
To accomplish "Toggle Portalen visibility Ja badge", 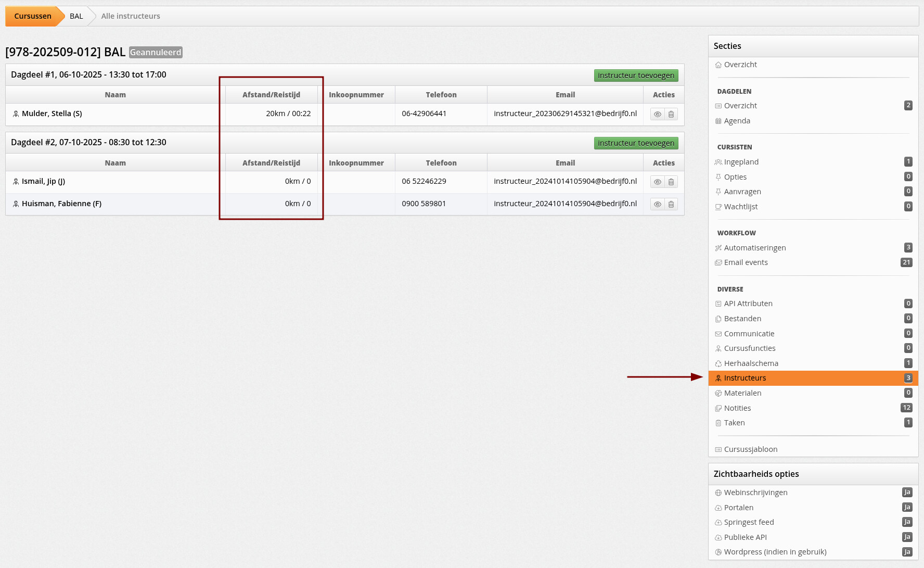I will [x=907, y=508].
